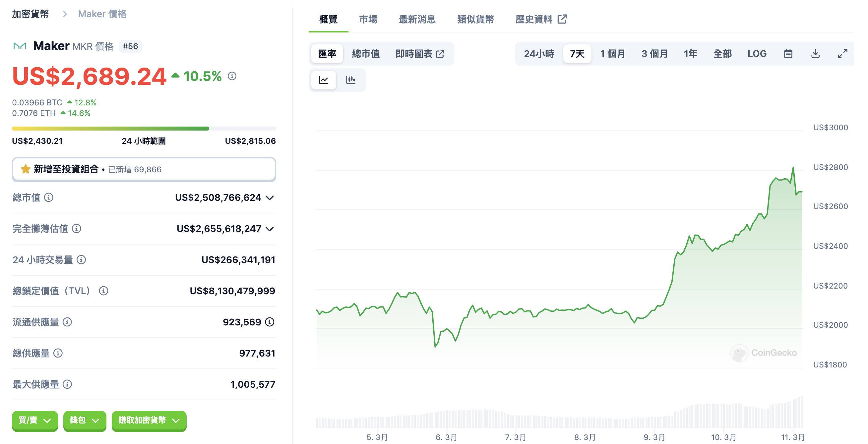
Task: Switch chart to 總市值 view
Action: (x=366, y=54)
